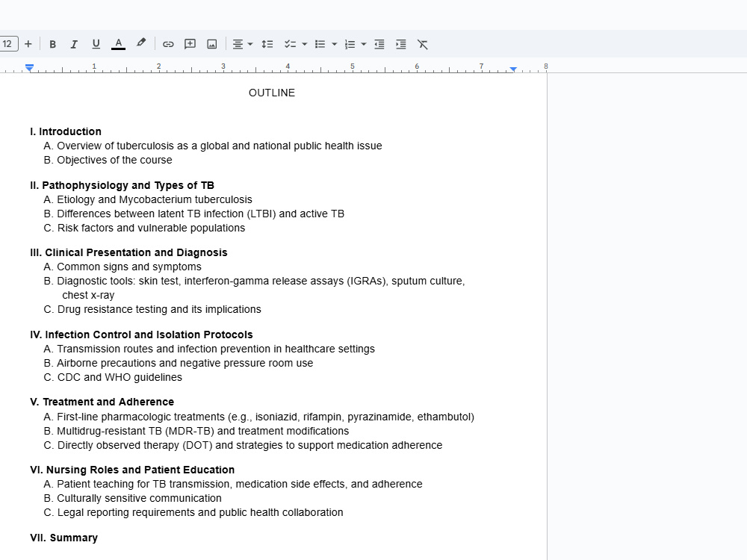Apply a numbered list

[350, 44]
